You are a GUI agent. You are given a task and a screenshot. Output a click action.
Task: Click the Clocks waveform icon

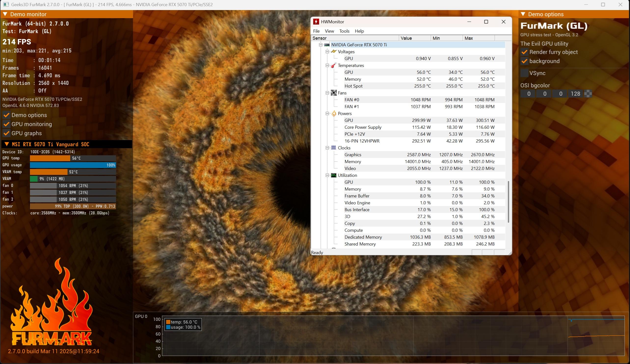click(334, 148)
